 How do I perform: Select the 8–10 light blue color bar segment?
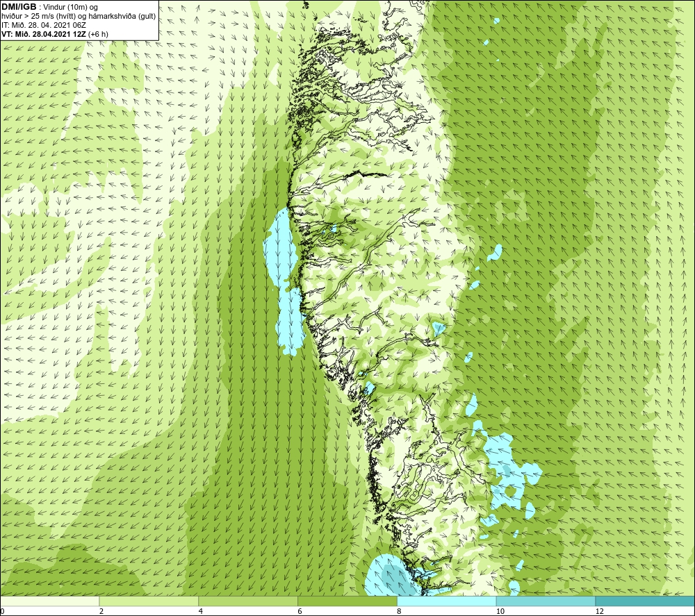[447, 601]
